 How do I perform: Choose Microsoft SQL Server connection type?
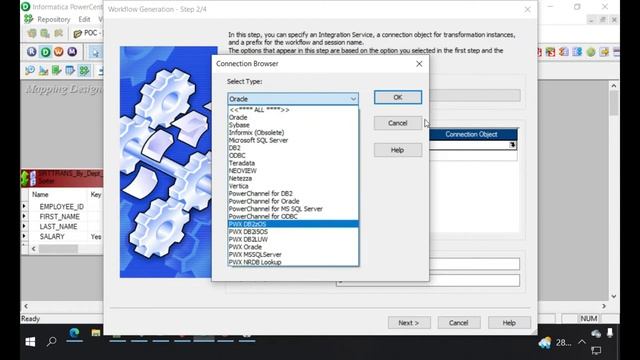(x=293, y=140)
